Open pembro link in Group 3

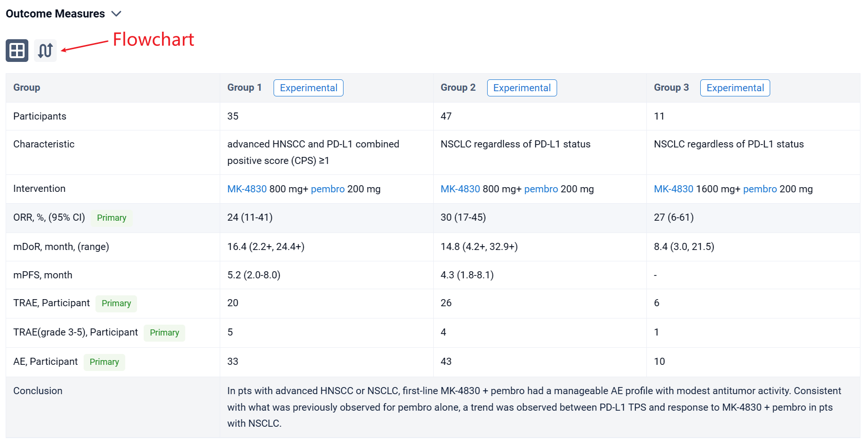(760, 189)
